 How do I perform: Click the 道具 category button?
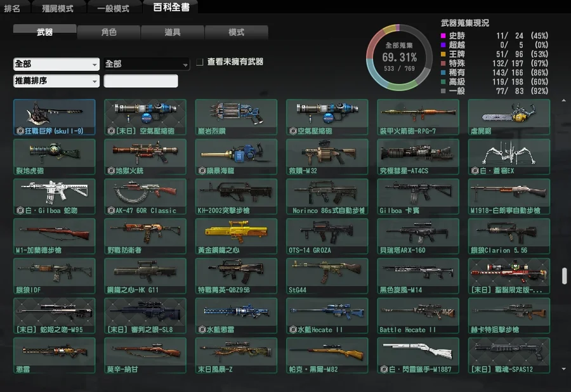[x=173, y=32]
